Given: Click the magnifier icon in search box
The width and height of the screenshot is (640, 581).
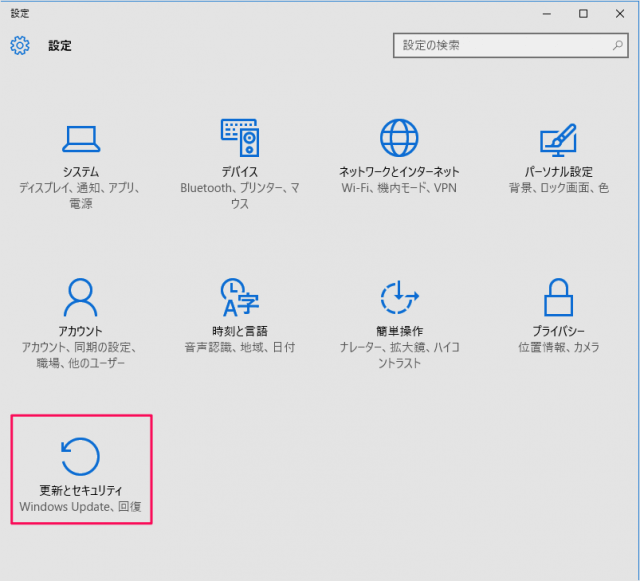Looking at the screenshot, I should pyautogui.click(x=617, y=46).
